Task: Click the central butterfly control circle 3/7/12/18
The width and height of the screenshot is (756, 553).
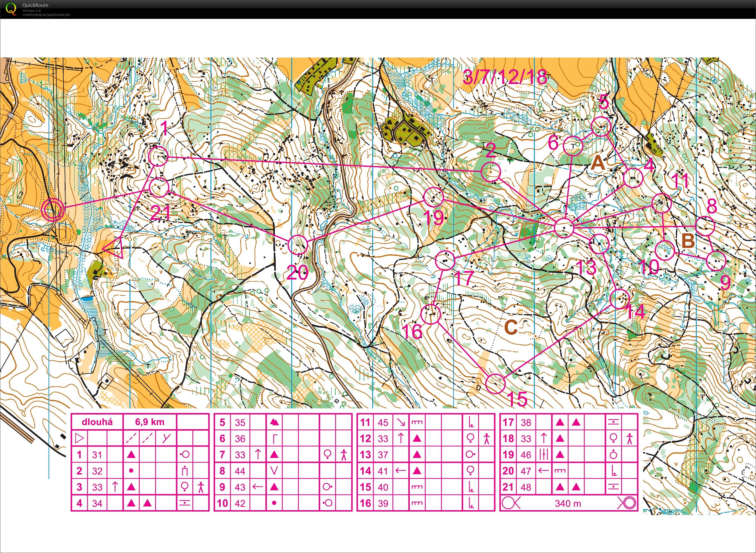Action: [x=564, y=228]
